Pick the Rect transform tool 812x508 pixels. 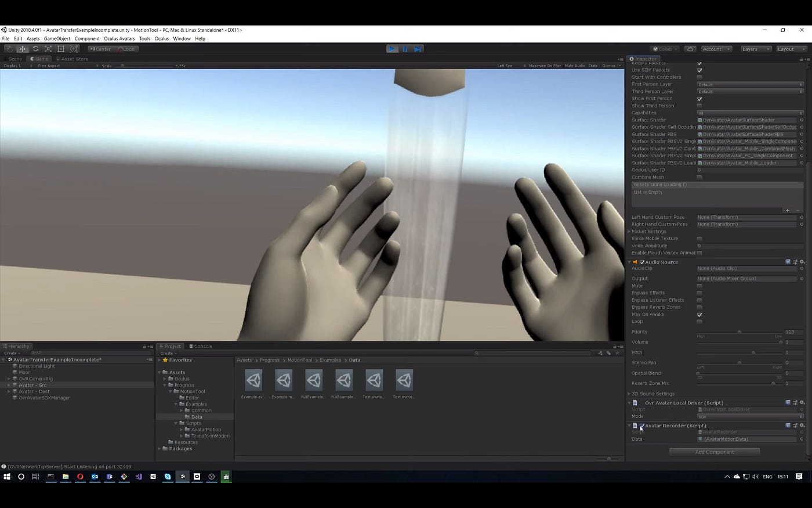pyautogui.click(x=61, y=49)
